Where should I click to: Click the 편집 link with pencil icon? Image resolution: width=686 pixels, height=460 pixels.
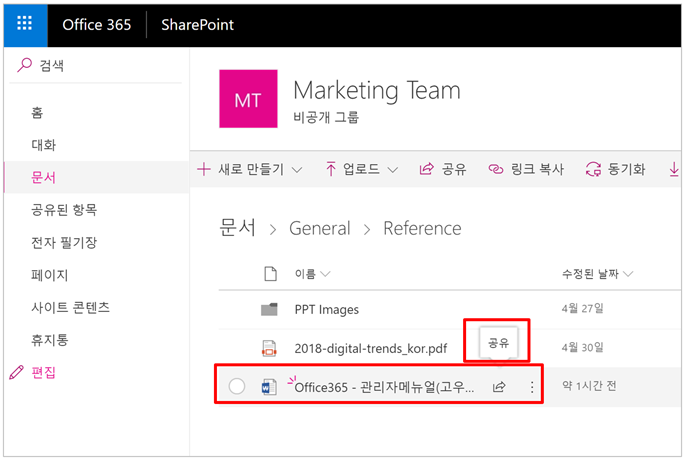(43, 372)
